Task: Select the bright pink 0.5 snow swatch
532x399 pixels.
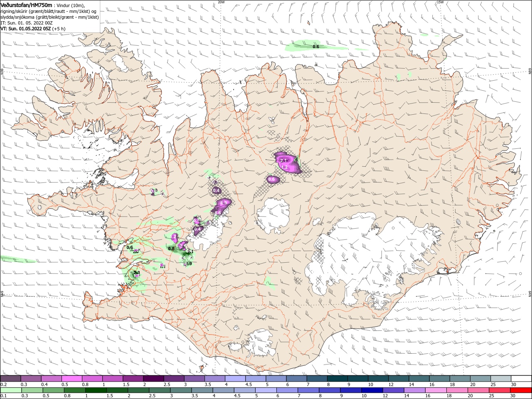Action: 72,379
